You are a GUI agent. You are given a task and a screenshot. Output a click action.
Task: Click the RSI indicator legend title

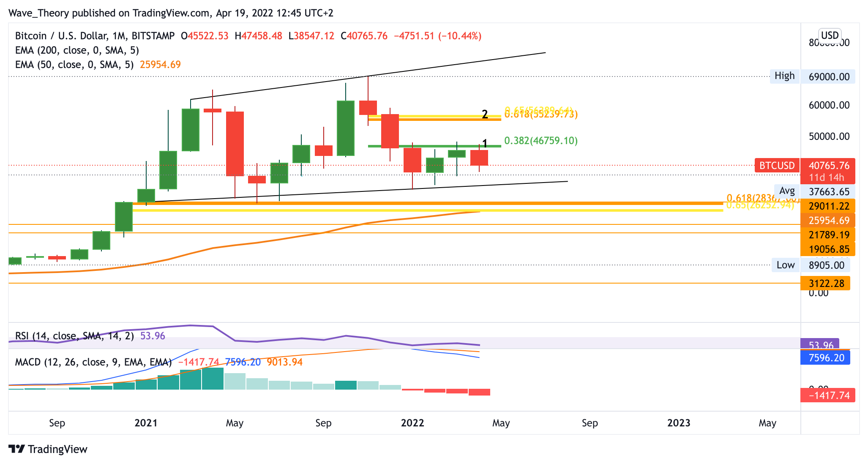click(74, 336)
